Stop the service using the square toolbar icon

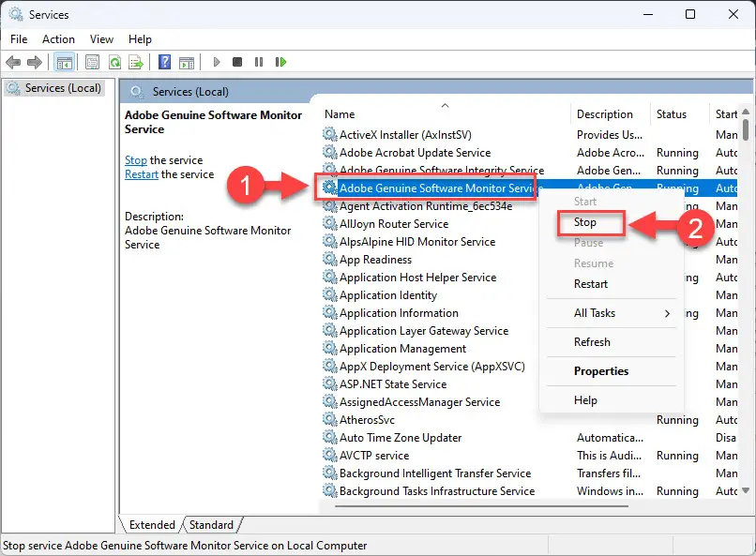pyautogui.click(x=237, y=62)
